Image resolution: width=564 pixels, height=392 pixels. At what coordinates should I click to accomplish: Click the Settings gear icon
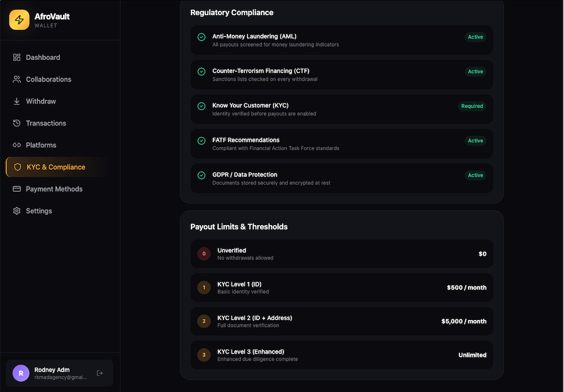17,211
